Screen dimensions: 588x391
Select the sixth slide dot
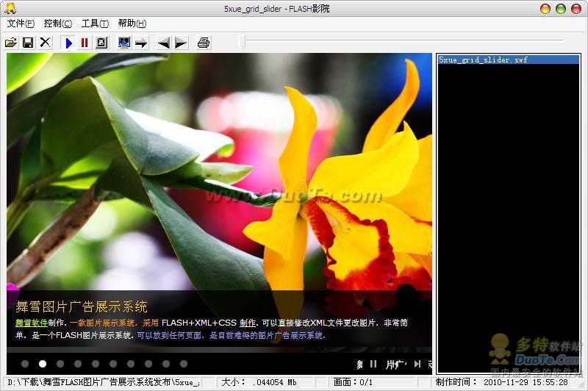coord(113,364)
